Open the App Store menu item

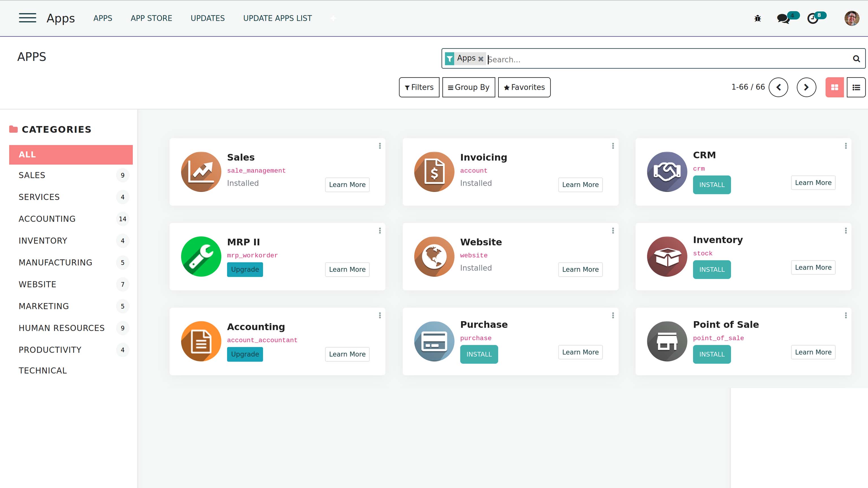click(x=151, y=18)
